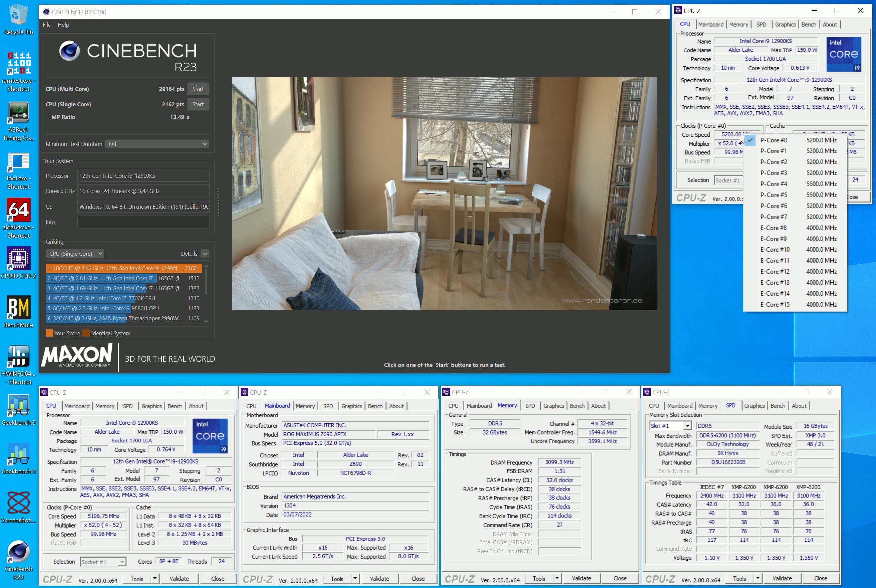876x588 pixels.
Task: Select ranking row 1 with score 2162
Action: click(124, 268)
